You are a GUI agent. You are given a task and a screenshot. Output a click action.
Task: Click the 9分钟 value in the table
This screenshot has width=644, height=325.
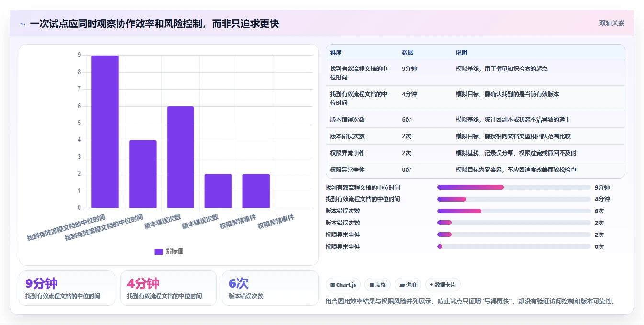409,69
